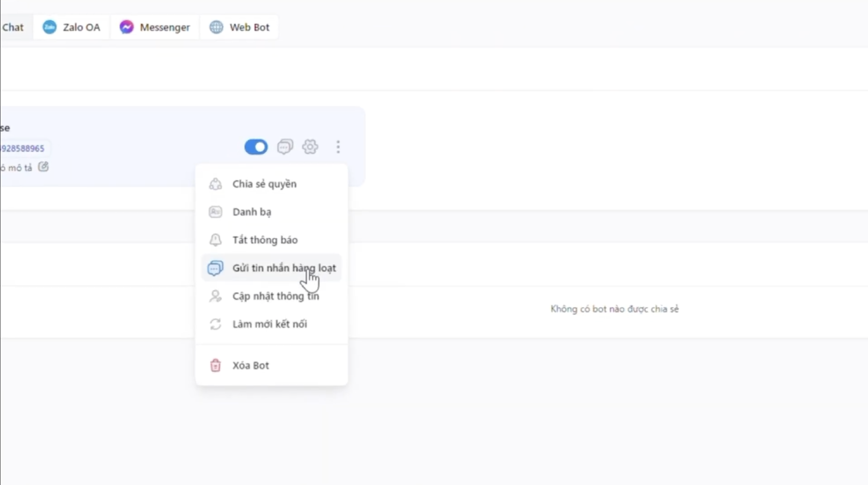Open the chat bubbles icon beside toggle

click(x=285, y=147)
